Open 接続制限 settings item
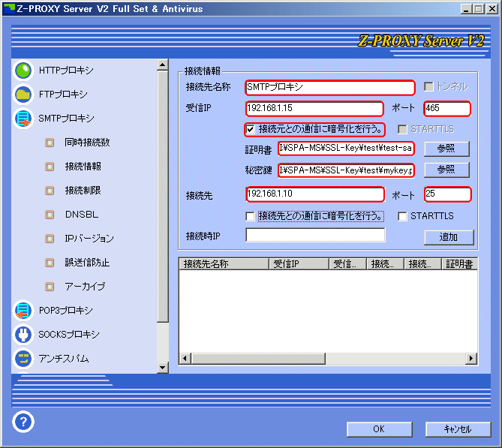 point(83,190)
